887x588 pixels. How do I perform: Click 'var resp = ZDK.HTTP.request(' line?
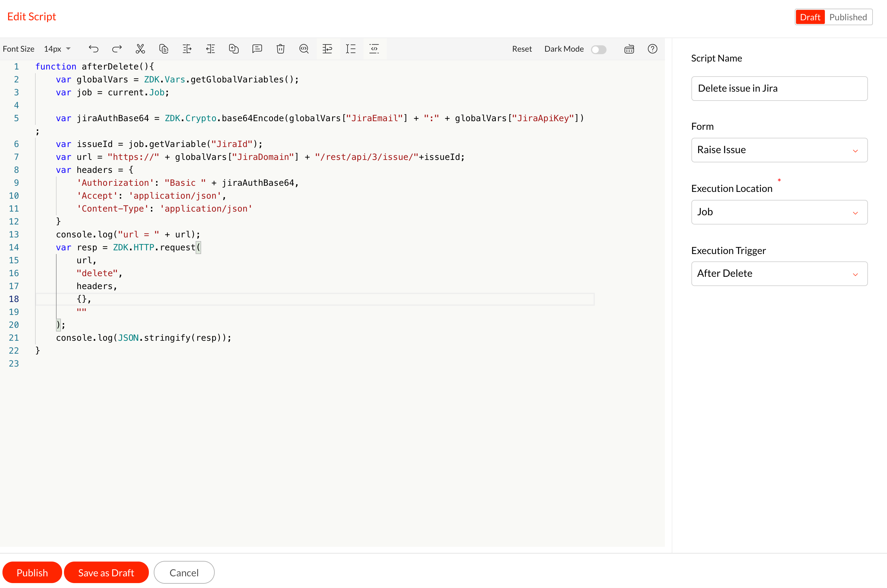[128, 247]
